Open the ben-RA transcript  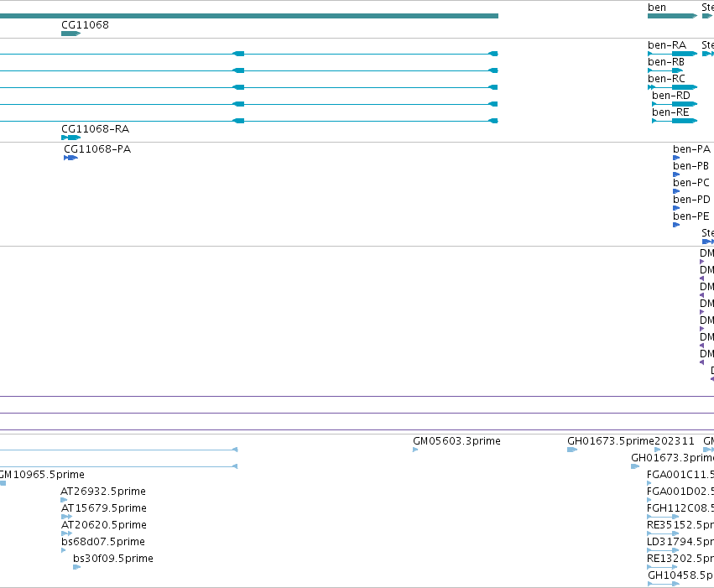672,54
